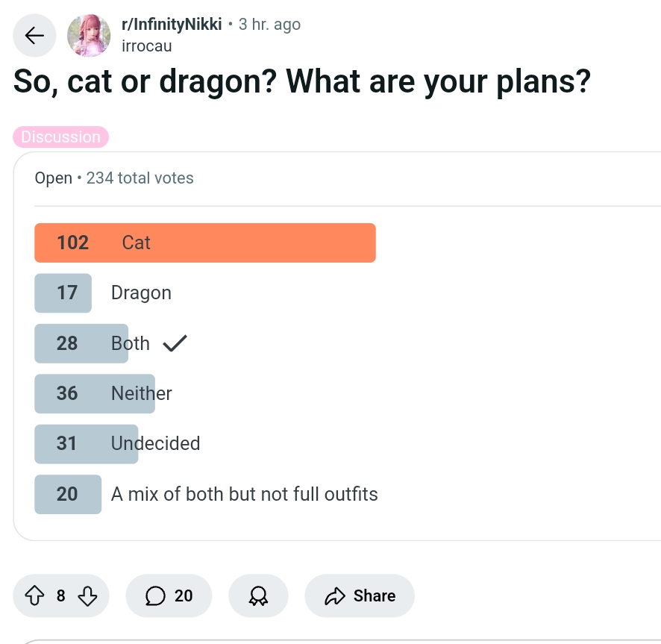Go back using the arrow button
Screen dimensions: 661x644
[34, 35]
